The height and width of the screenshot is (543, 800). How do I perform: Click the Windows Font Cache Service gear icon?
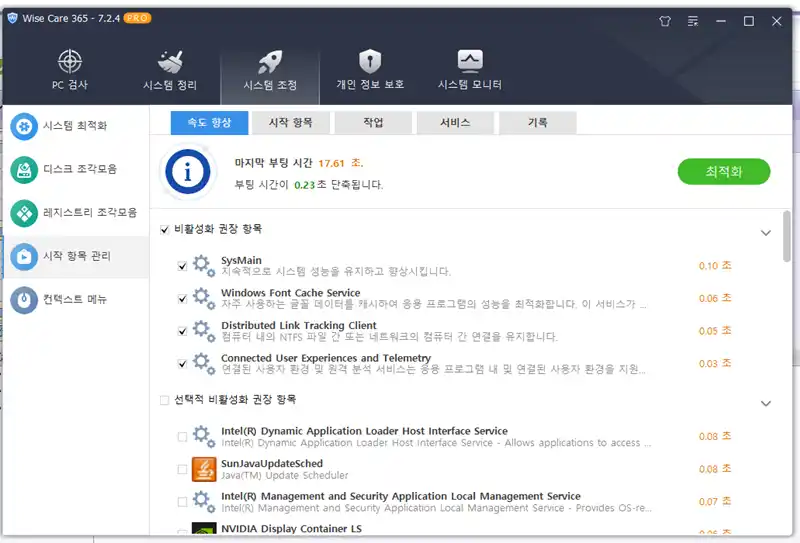[x=204, y=299]
